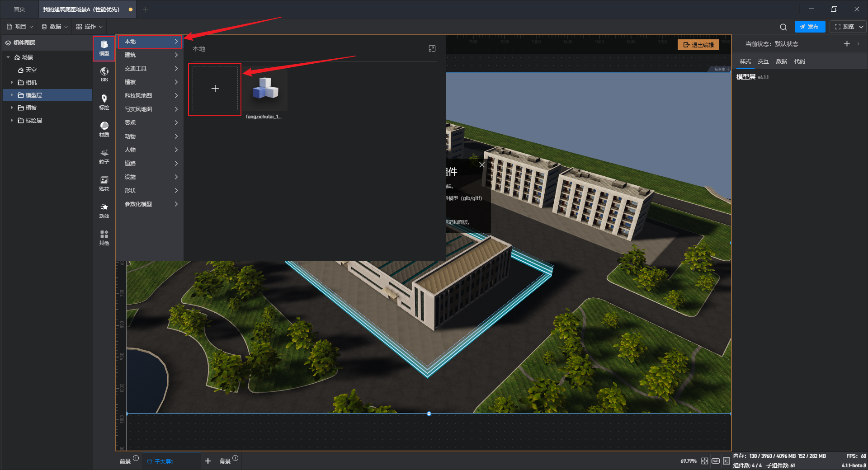Screen dimensions: 868x470
Task: Open the new tab plus button
Action: coord(146,9)
